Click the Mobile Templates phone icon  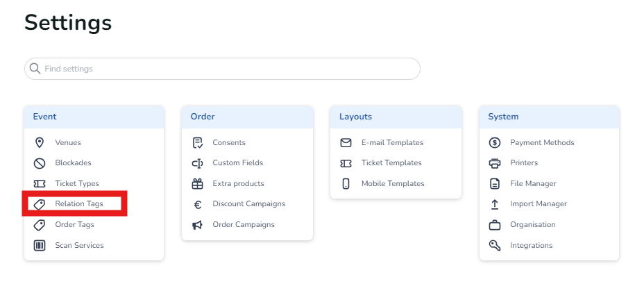point(346,184)
